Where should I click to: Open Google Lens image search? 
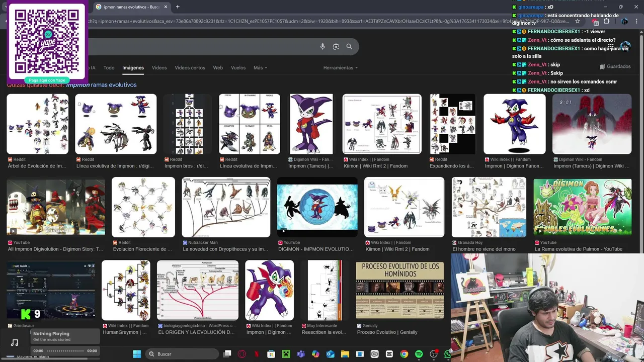click(336, 47)
